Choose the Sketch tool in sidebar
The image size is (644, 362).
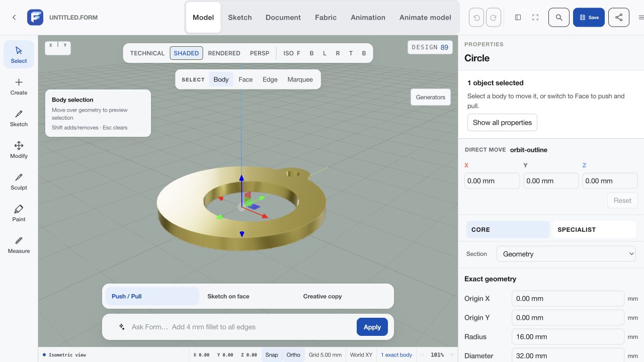(x=19, y=118)
